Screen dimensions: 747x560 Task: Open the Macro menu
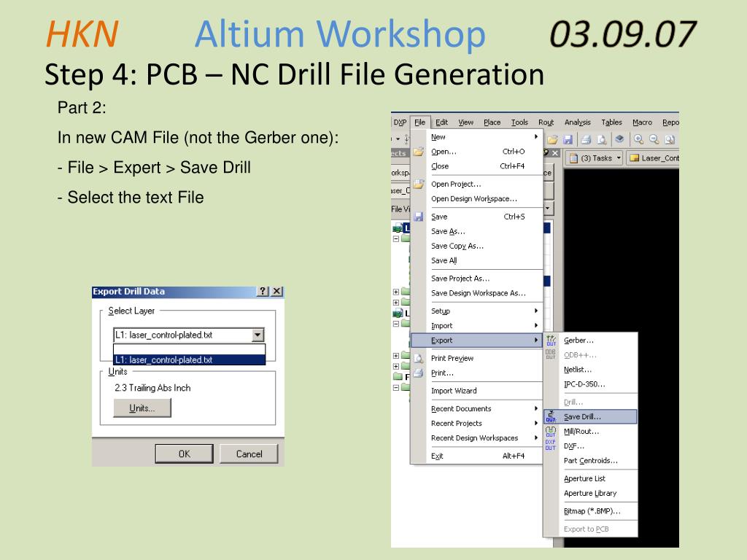click(642, 122)
